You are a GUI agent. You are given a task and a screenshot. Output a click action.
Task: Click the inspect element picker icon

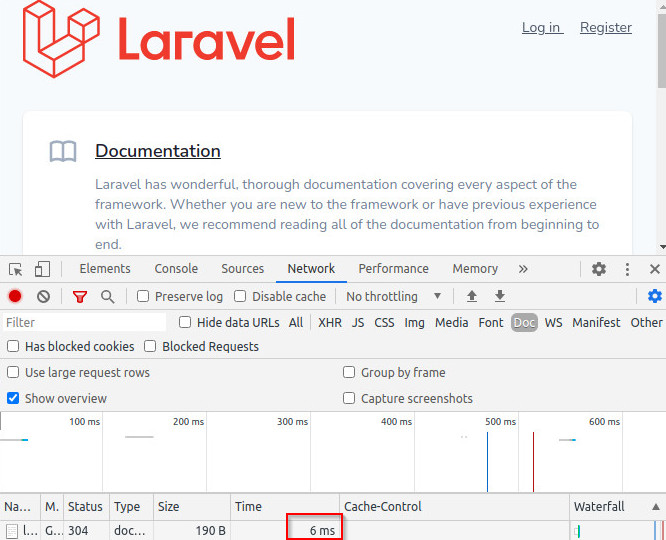point(16,269)
